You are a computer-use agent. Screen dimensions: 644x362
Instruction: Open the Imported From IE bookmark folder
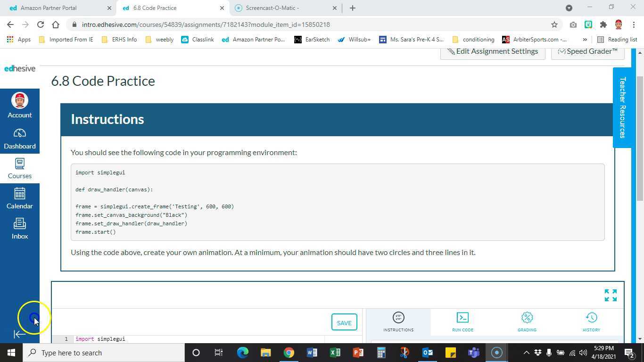(x=66, y=40)
